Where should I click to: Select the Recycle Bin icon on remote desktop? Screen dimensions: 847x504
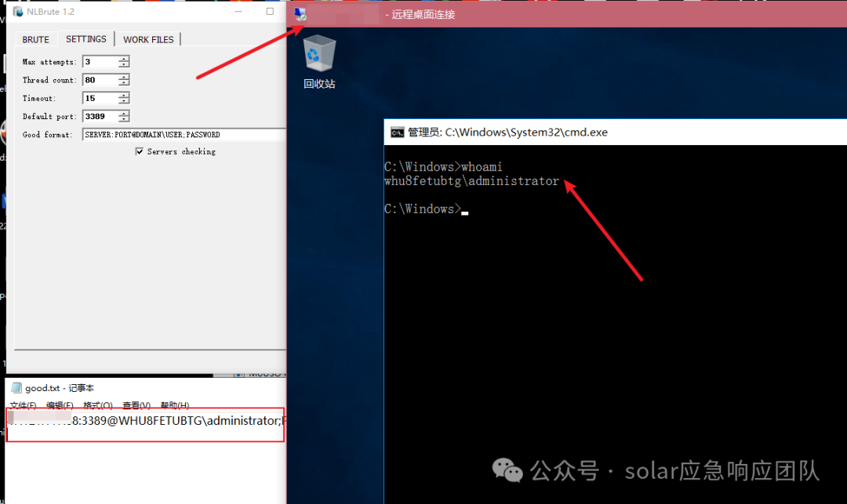(x=319, y=61)
